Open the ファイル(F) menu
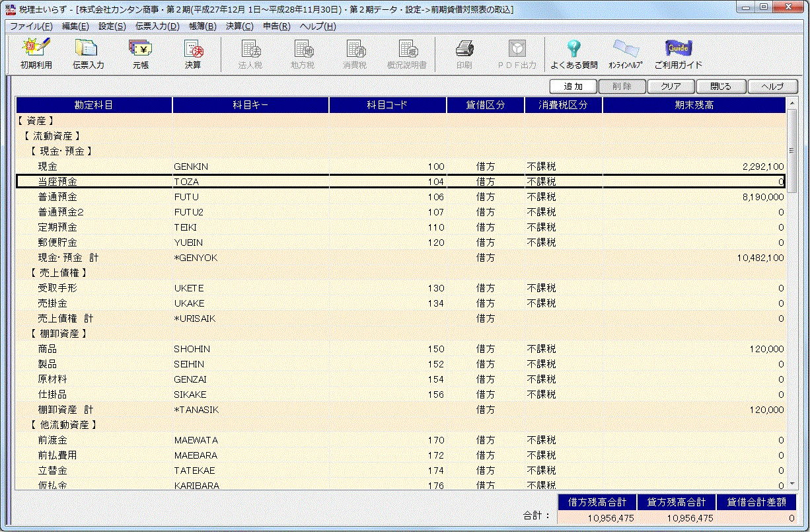This screenshot has width=810, height=532. [x=31, y=26]
